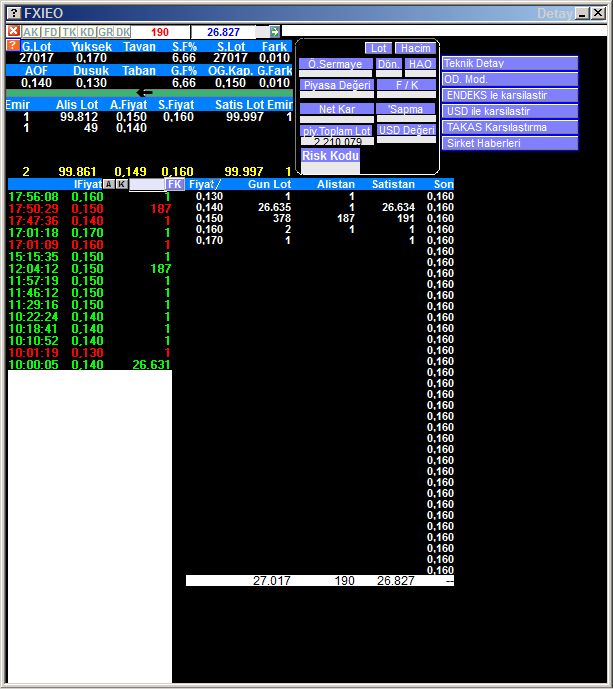613x689 pixels.
Task: Click the TK toolbar icon
Action: click(x=68, y=32)
